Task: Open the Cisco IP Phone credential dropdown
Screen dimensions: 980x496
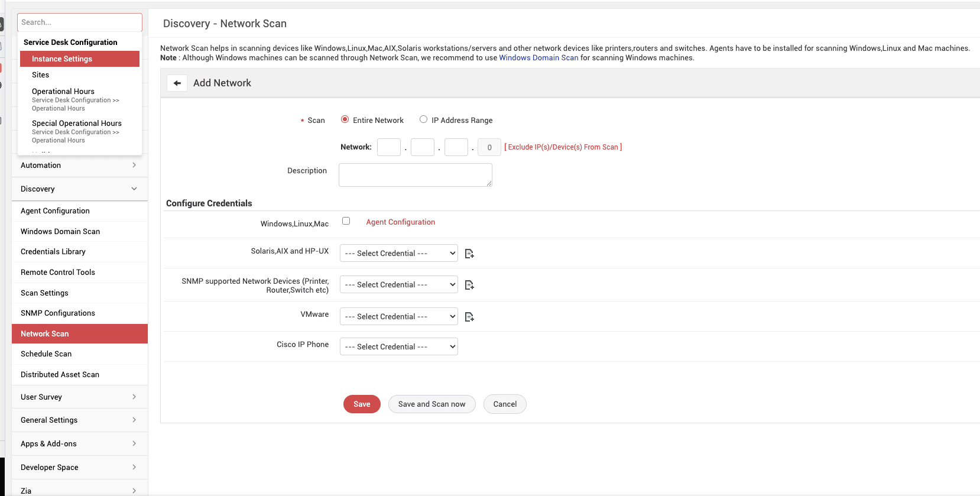Action: pyautogui.click(x=399, y=346)
